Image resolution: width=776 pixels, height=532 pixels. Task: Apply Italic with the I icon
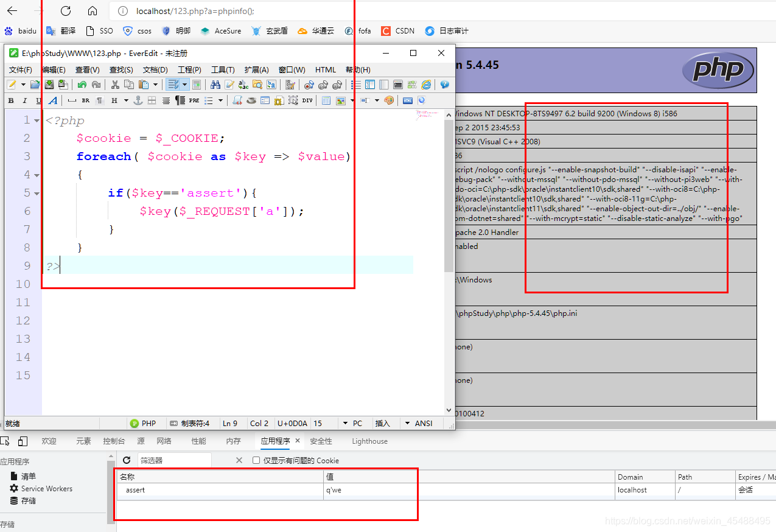coord(24,100)
